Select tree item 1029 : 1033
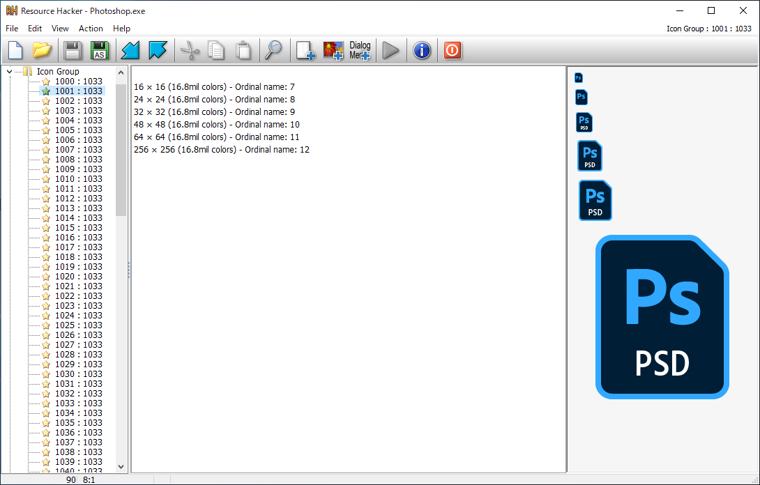Screen dimensions: 760x485 click(79, 364)
